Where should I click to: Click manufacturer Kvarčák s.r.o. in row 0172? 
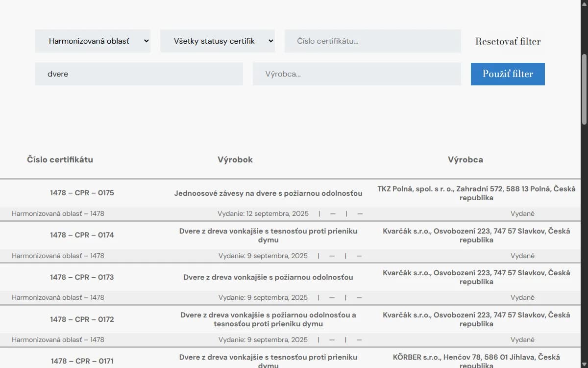click(476, 319)
